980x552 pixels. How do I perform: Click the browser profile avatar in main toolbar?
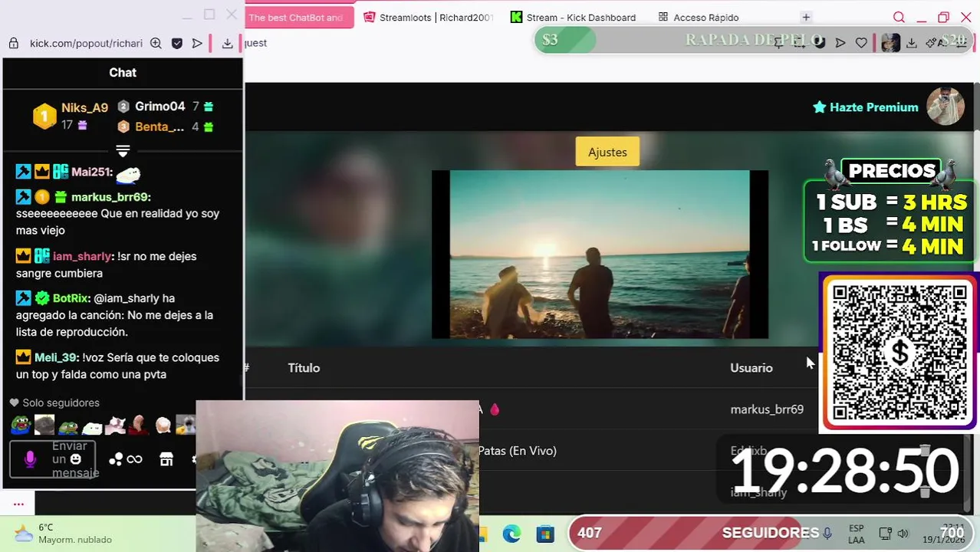click(890, 43)
